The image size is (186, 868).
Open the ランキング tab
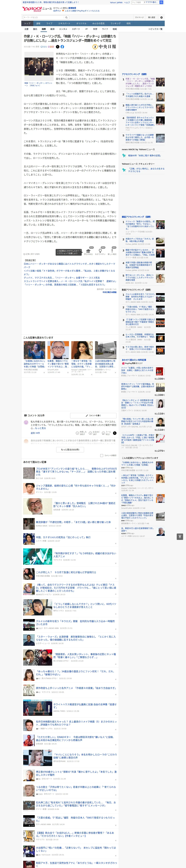(x=115, y=24)
